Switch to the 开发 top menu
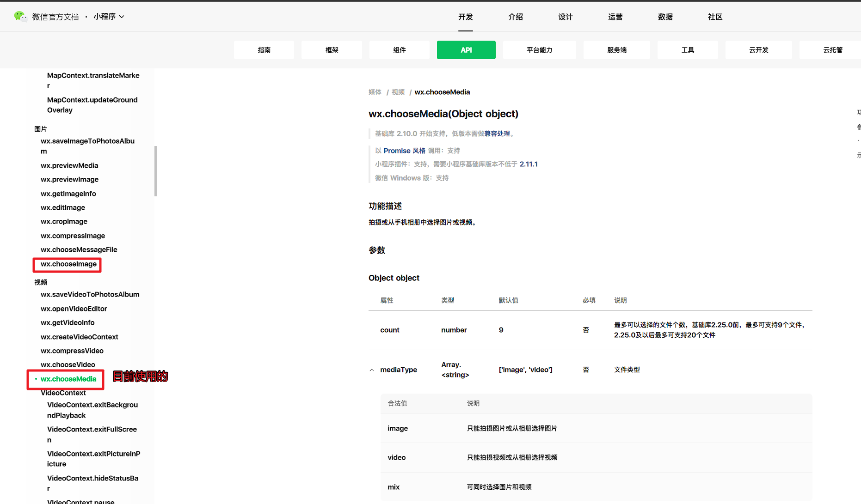The width and height of the screenshot is (861, 504). (x=466, y=17)
